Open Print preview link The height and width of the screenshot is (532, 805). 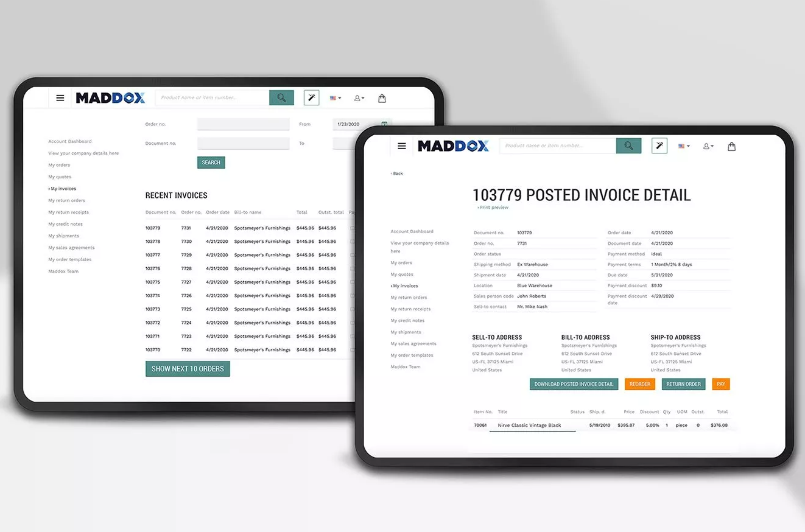493,208
